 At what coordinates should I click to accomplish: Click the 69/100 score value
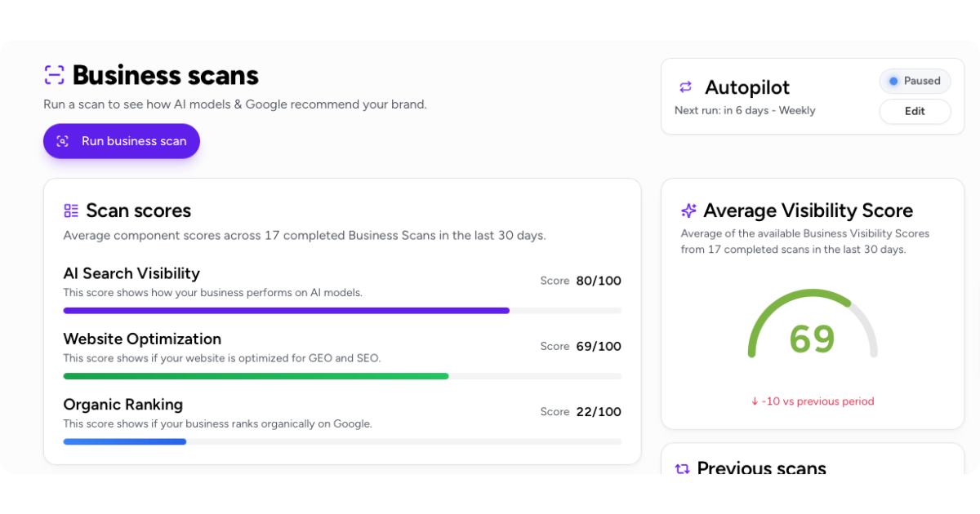599,346
